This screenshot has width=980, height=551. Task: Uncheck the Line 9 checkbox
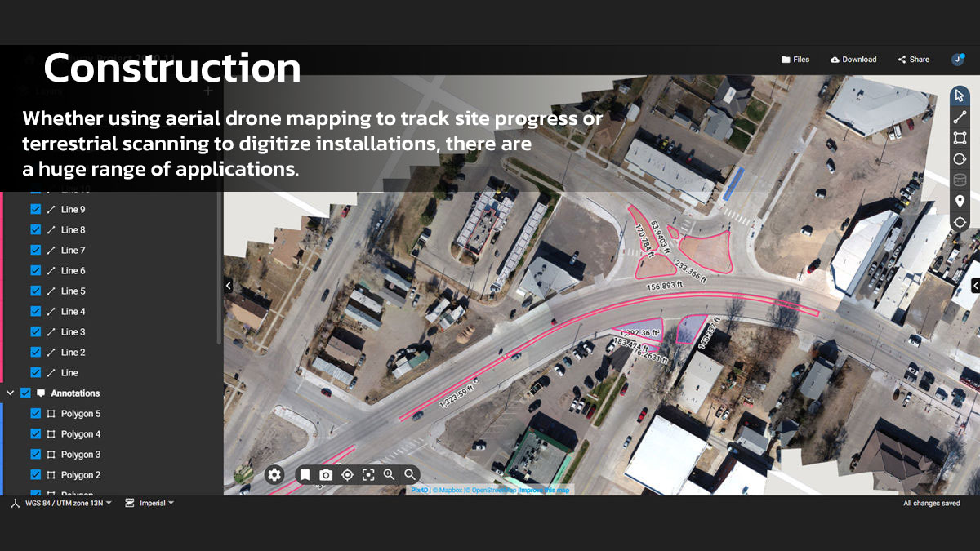pyautogui.click(x=35, y=209)
